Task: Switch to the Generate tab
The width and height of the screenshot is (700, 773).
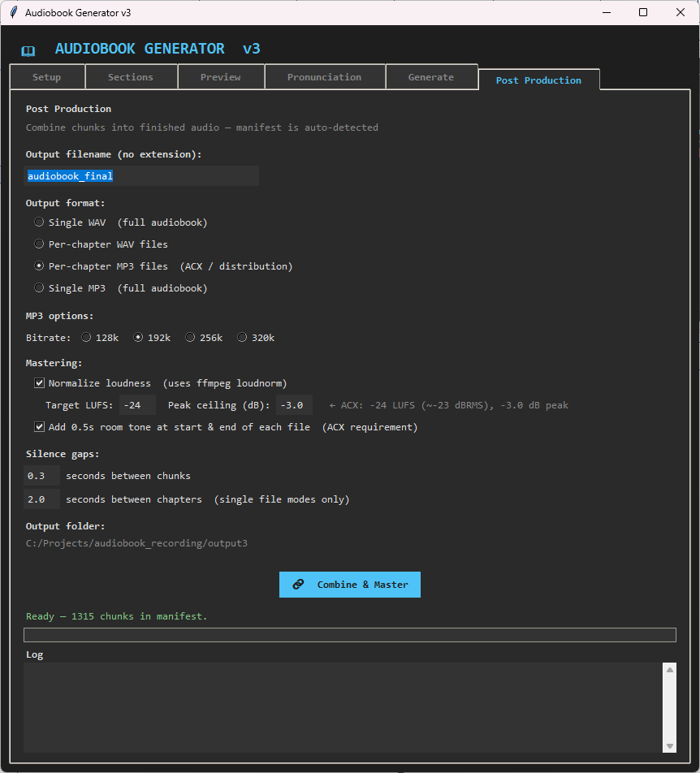Action: click(x=431, y=77)
